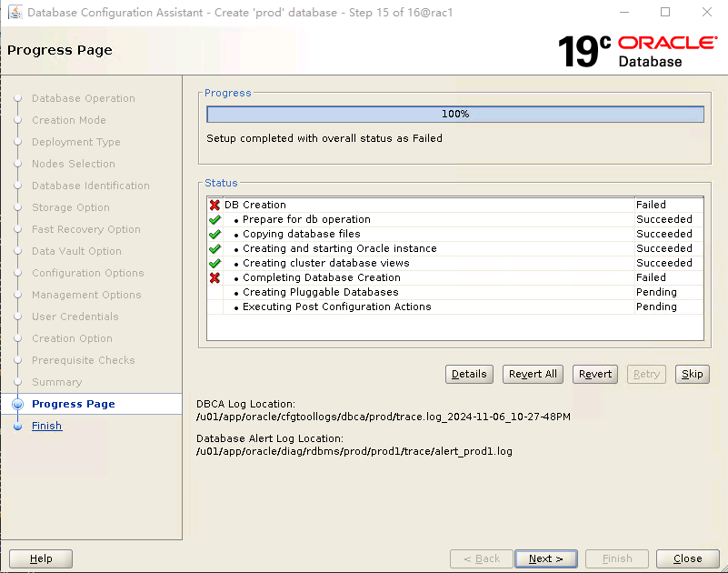728x573 pixels.
Task: Select the Creating cluster database views row
Action: pos(455,263)
